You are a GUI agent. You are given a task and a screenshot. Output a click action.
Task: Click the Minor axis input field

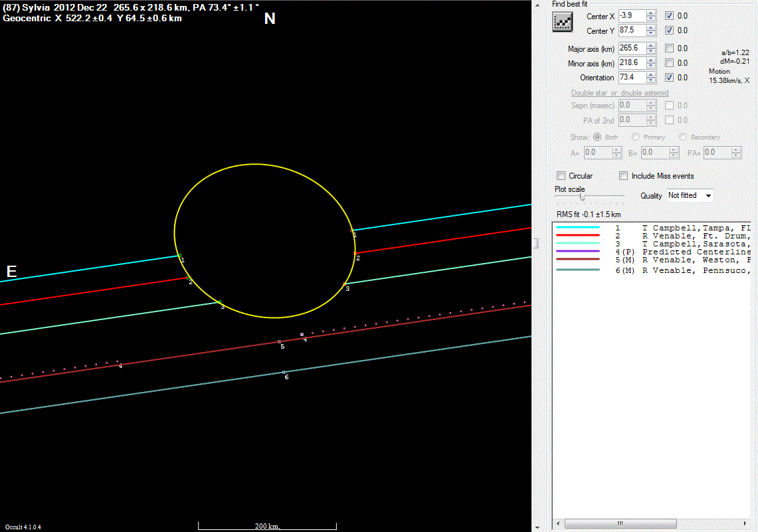[632, 63]
